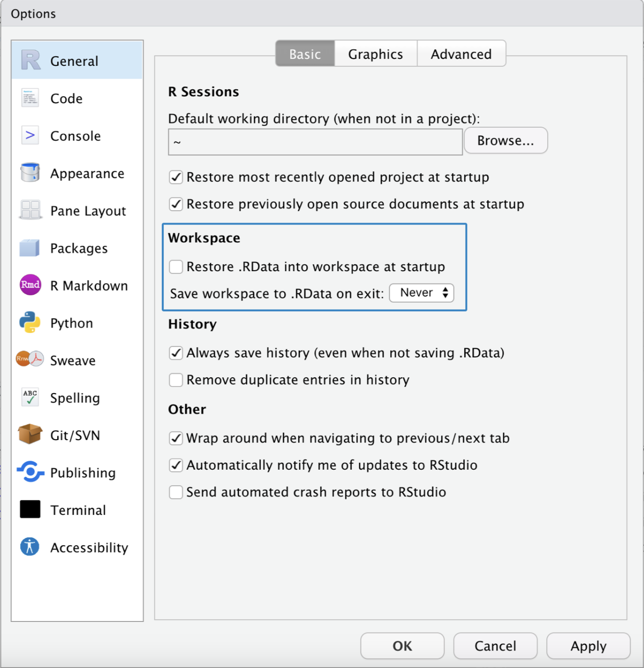Image resolution: width=644 pixels, height=668 pixels.
Task: Uncheck Always save history option
Action: tap(176, 353)
